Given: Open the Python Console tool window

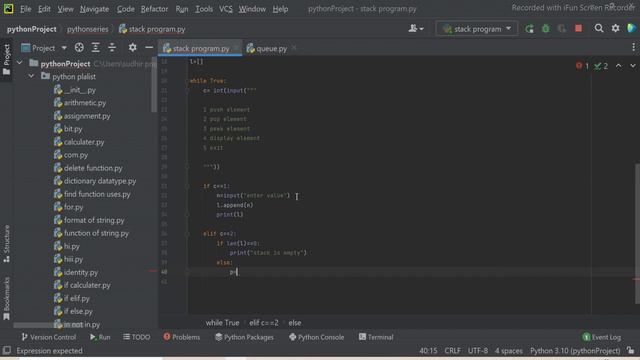Looking at the screenshot, I should click(x=316, y=337).
